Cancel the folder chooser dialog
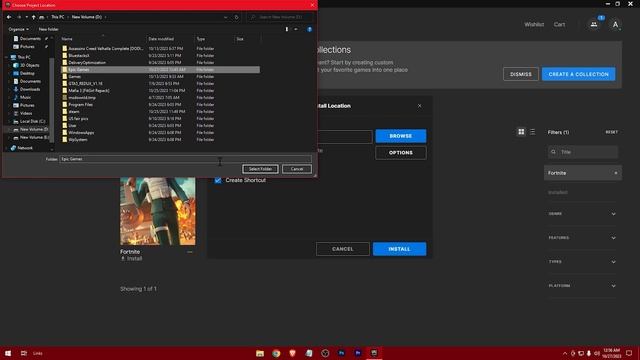 tap(297, 169)
